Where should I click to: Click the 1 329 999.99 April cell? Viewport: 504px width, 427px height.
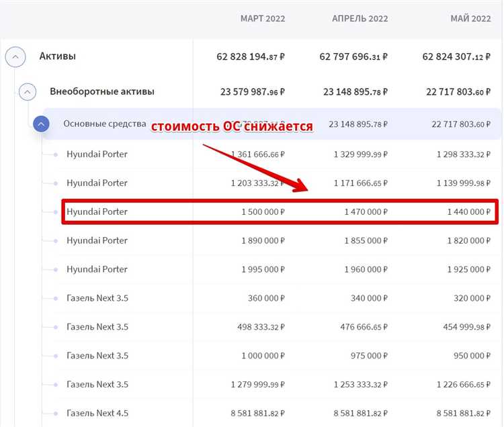coord(360,154)
